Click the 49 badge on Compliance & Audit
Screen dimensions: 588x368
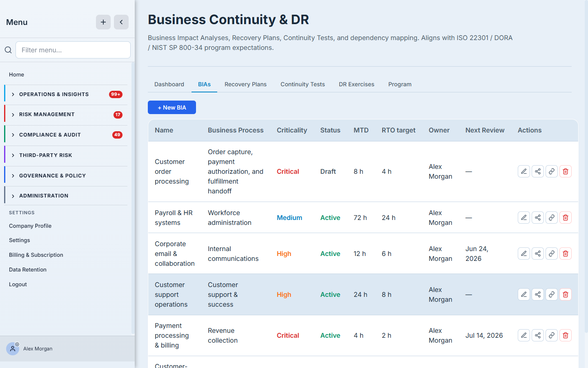pyautogui.click(x=117, y=135)
